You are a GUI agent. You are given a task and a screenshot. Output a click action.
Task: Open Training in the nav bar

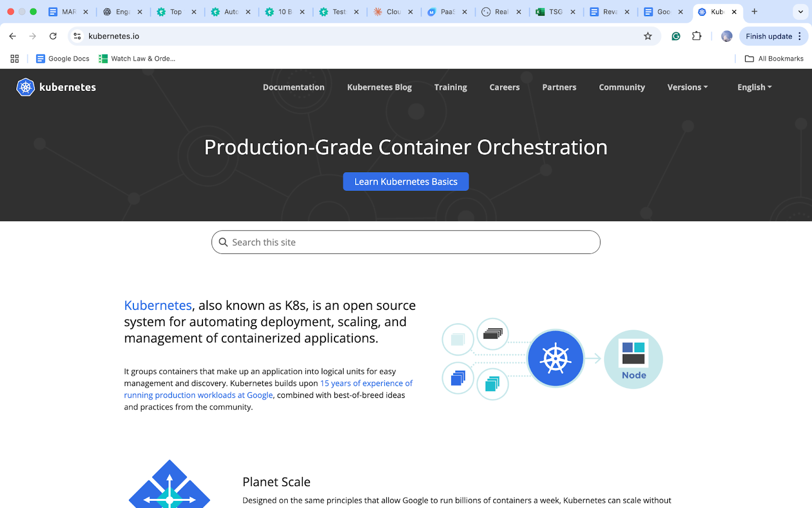(451, 87)
